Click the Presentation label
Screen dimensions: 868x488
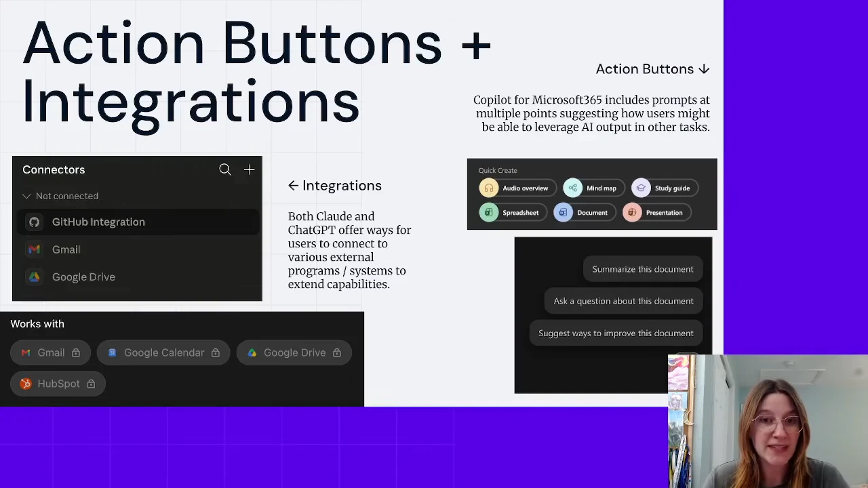point(664,213)
